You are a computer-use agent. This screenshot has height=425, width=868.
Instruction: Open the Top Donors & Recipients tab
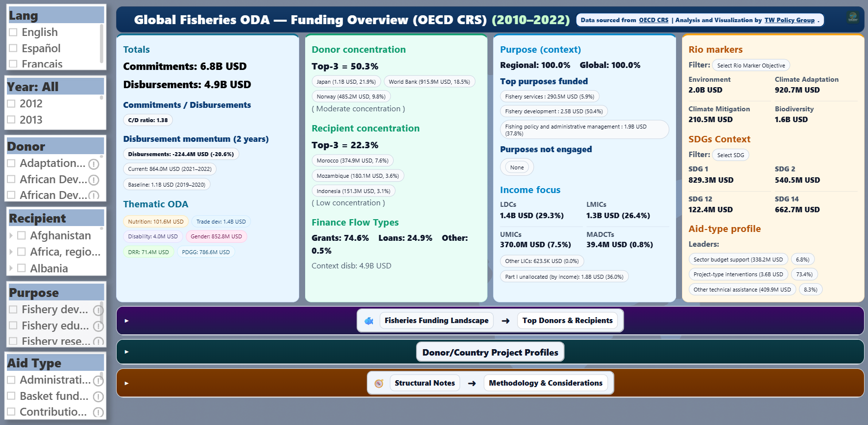click(x=567, y=321)
